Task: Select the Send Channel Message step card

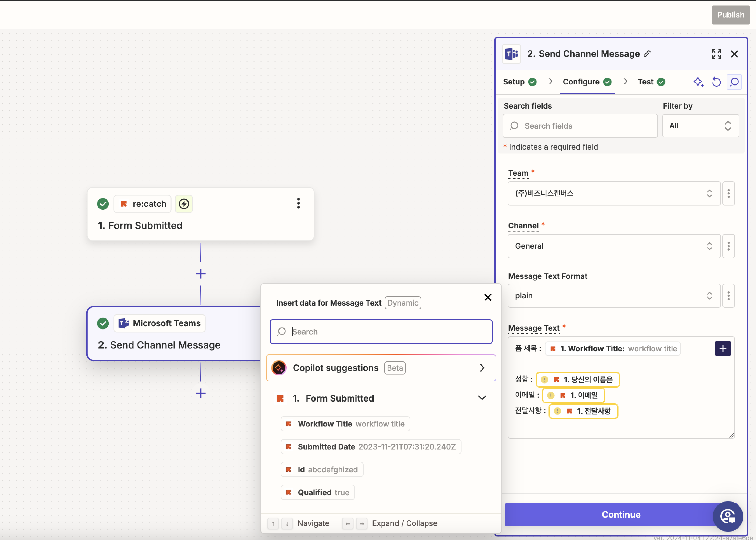Action: [x=174, y=334]
